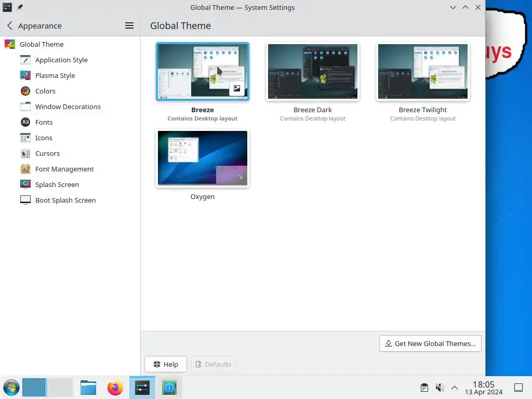Image resolution: width=532 pixels, height=399 pixels.
Task: Click the Breeze Dark theme name label
Action: point(312,110)
